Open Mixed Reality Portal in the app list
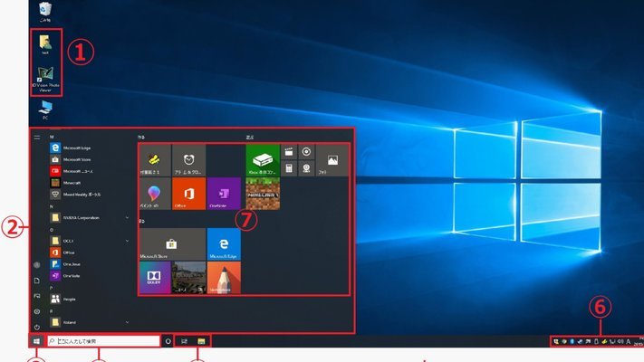The image size is (644, 362). 75,195
